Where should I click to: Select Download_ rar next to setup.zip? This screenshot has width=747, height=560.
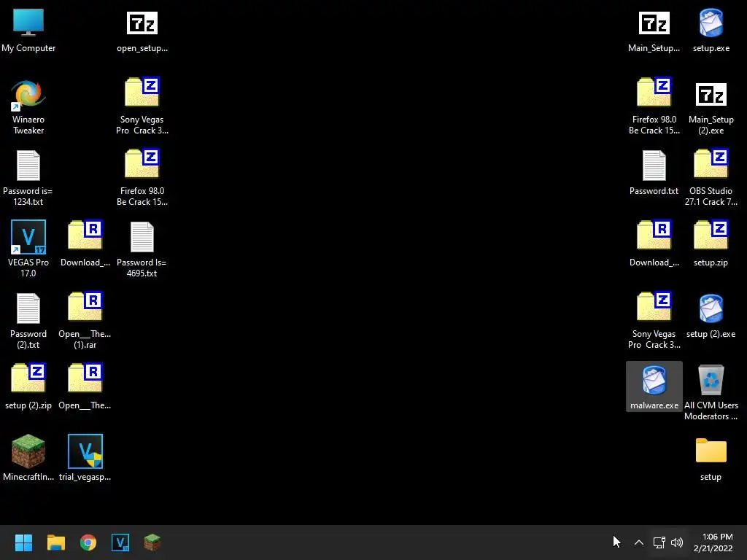click(654, 245)
